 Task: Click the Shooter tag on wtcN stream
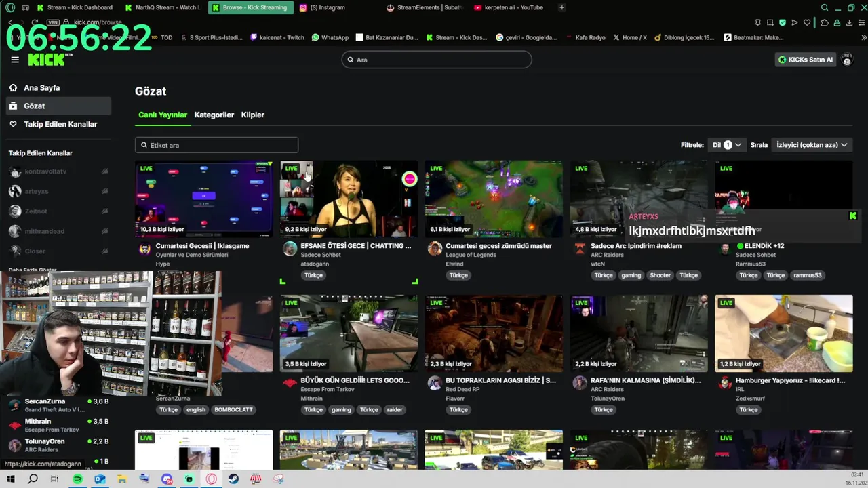click(x=660, y=275)
